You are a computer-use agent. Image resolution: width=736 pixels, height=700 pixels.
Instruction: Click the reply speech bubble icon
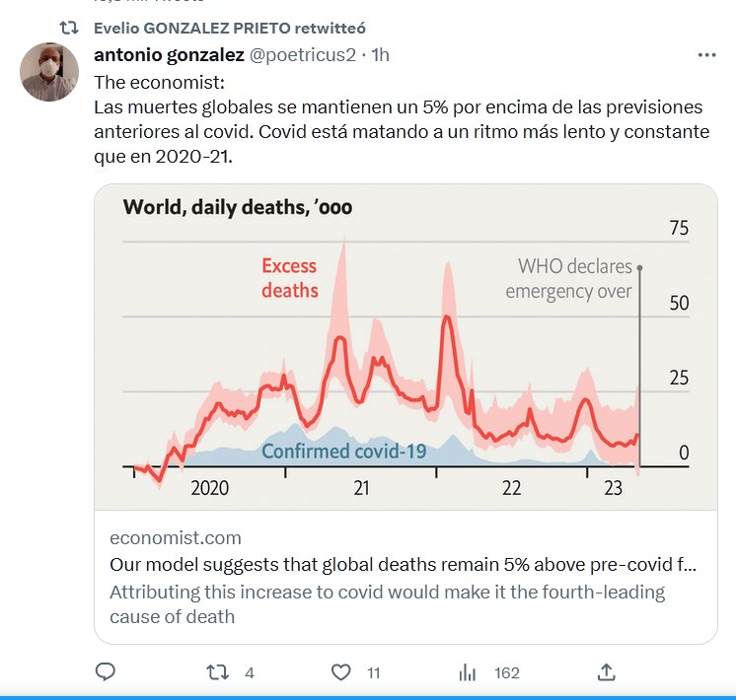[x=106, y=672]
